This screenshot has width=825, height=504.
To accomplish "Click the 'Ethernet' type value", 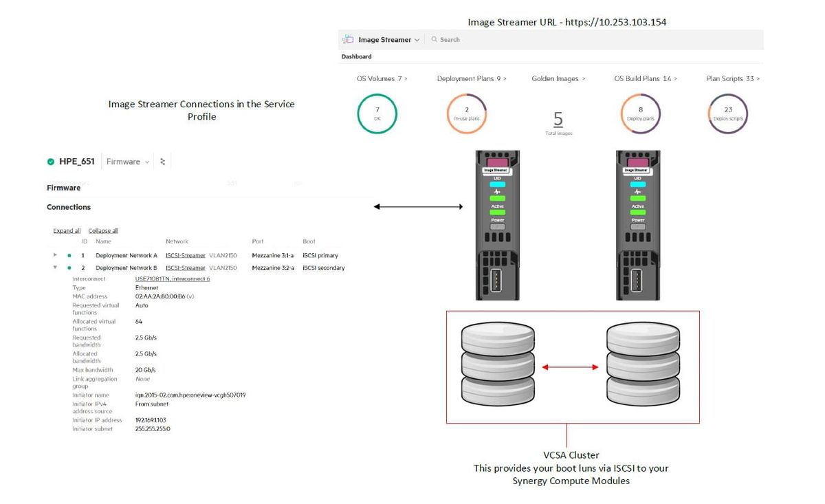I will 146,288.
